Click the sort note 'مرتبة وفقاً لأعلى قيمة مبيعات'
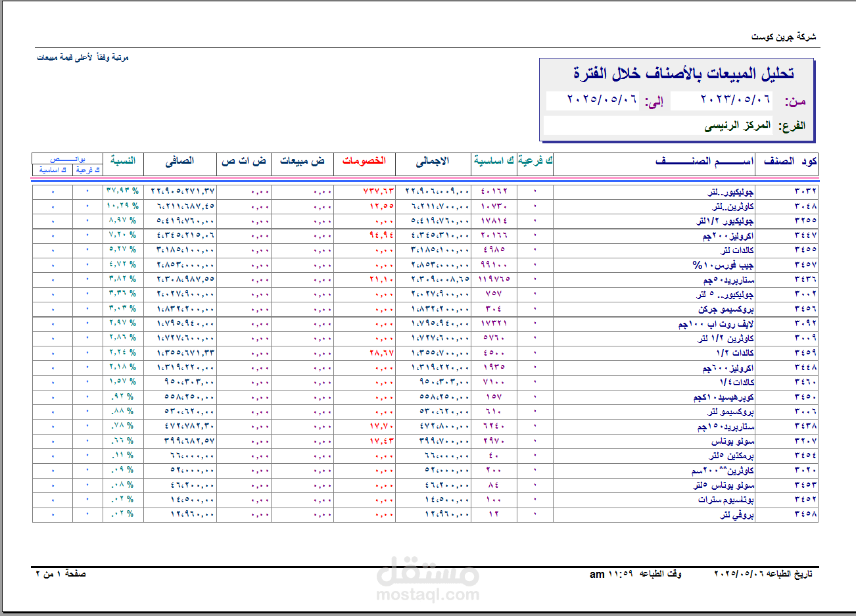Screen dimensions: 856x616 click(x=83, y=58)
